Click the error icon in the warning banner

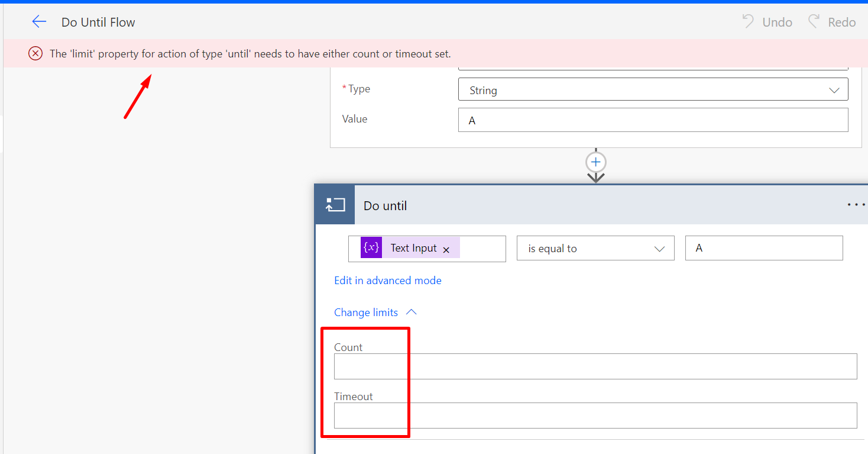coord(35,53)
